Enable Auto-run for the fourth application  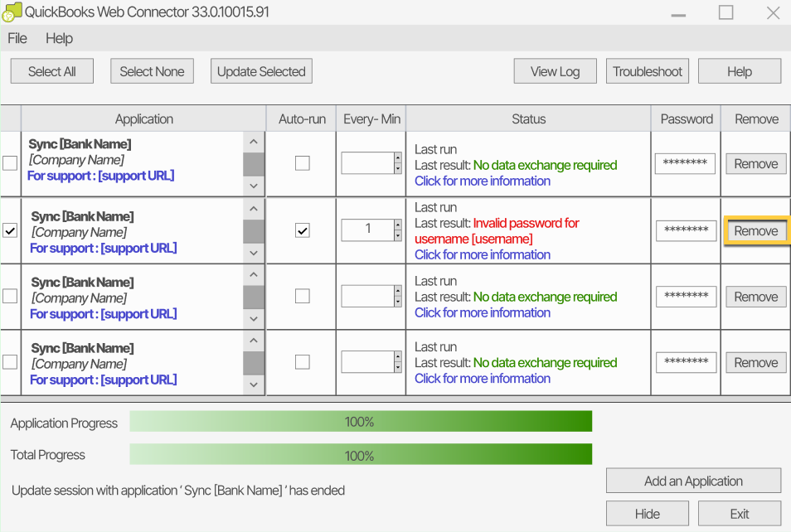click(302, 362)
